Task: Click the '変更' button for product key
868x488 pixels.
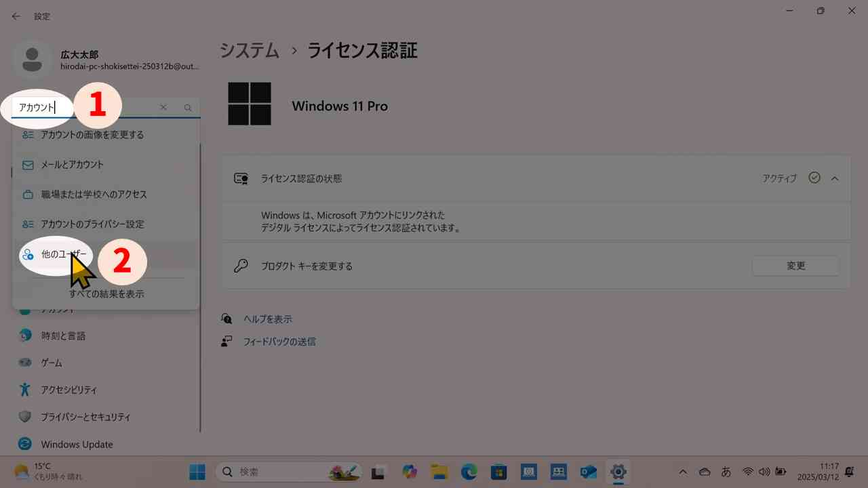Action: 795,266
